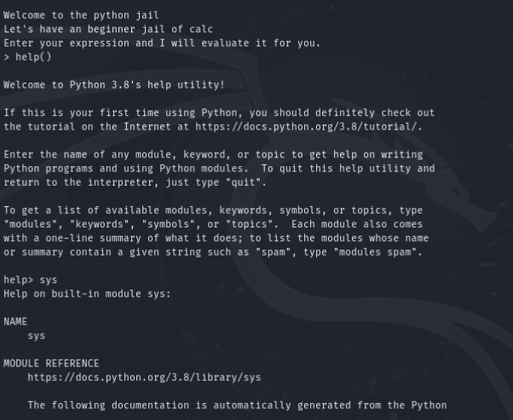Open the docs.python.org library/sys link
Screen dimensions: 513x420
pyautogui.click(x=124, y=377)
